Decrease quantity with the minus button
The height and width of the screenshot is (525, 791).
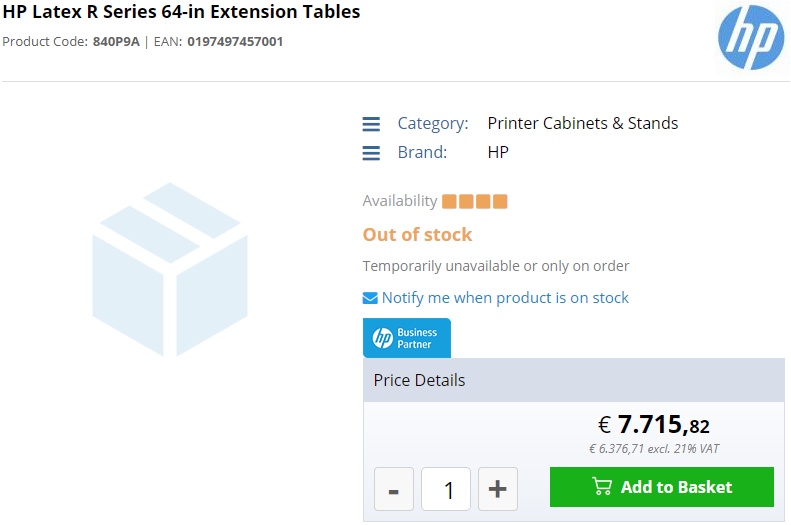393,489
